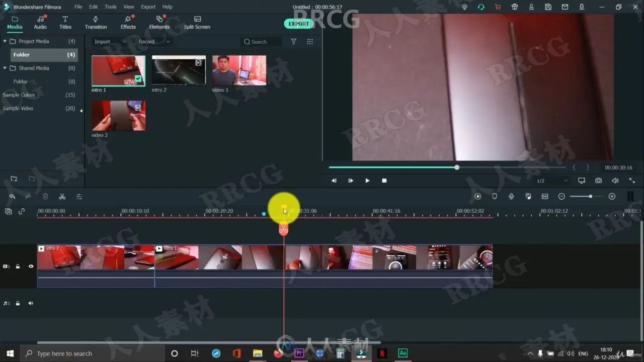Viewport: 644px width, 362px height.
Task: Click the redo arrow icon
Action: [x=28, y=197]
